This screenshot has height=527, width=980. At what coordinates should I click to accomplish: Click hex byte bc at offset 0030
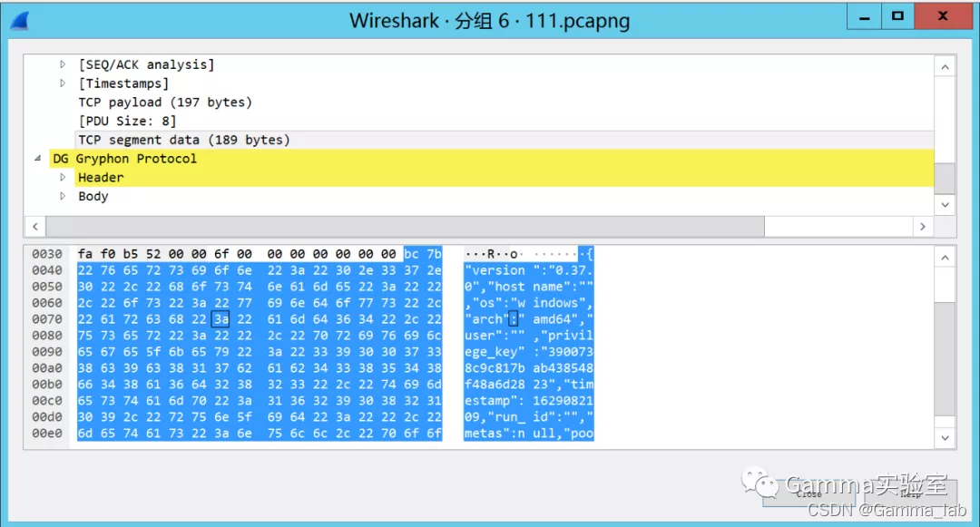point(411,254)
